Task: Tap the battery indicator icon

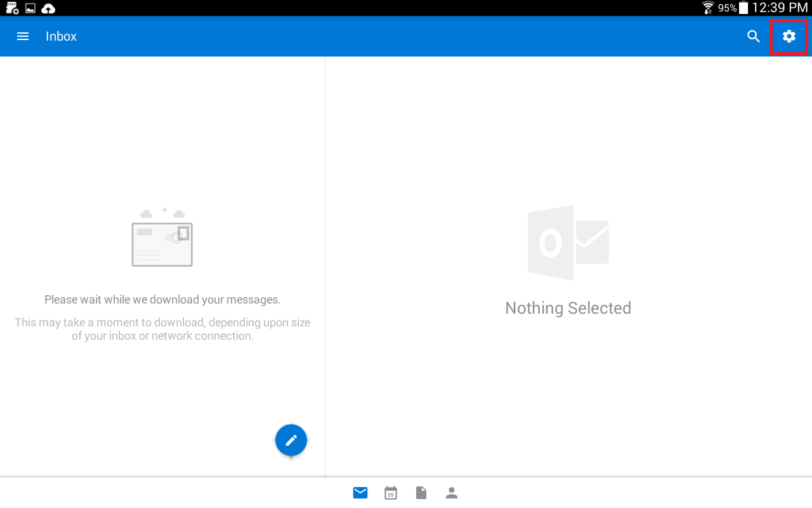Action: click(743, 8)
